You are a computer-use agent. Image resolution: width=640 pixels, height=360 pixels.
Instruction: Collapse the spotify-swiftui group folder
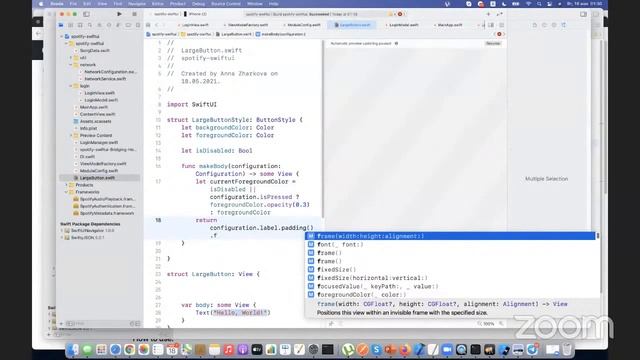pos(67,43)
